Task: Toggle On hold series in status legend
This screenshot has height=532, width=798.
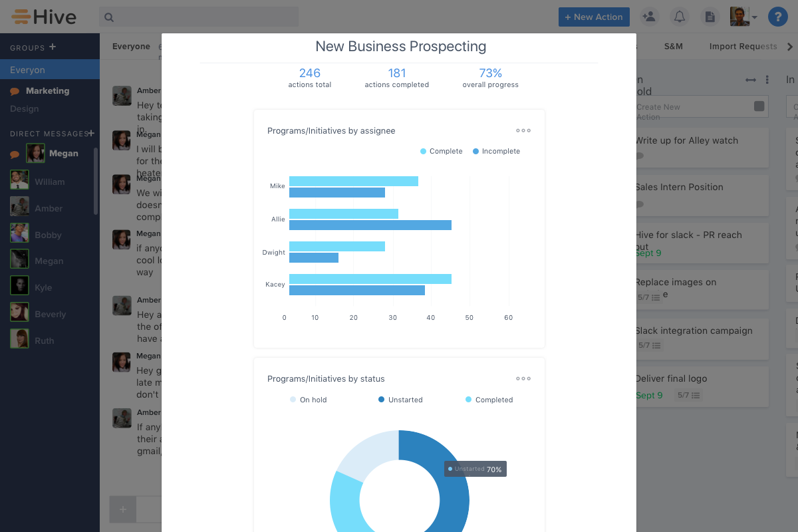Action: 309,400
